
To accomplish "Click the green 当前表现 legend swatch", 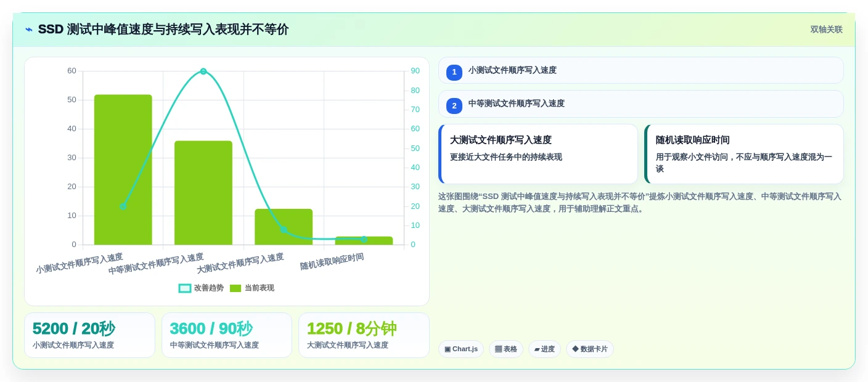I will [x=235, y=288].
